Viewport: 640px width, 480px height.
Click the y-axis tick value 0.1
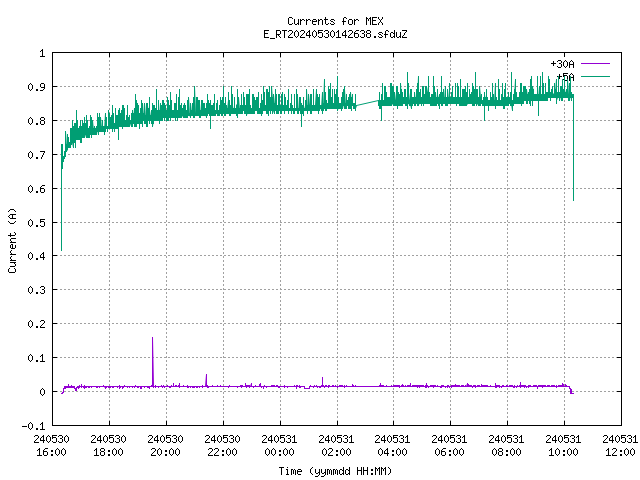point(36,358)
